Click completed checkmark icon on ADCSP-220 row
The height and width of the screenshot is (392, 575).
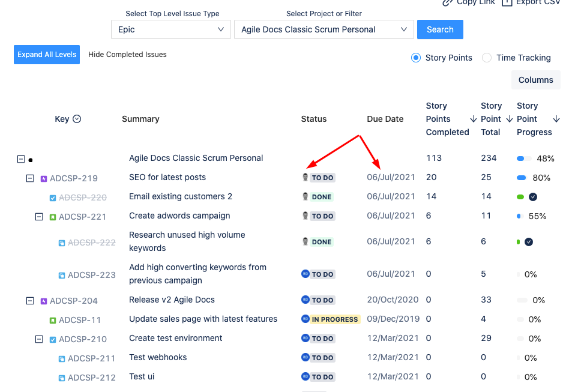coord(533,197)
